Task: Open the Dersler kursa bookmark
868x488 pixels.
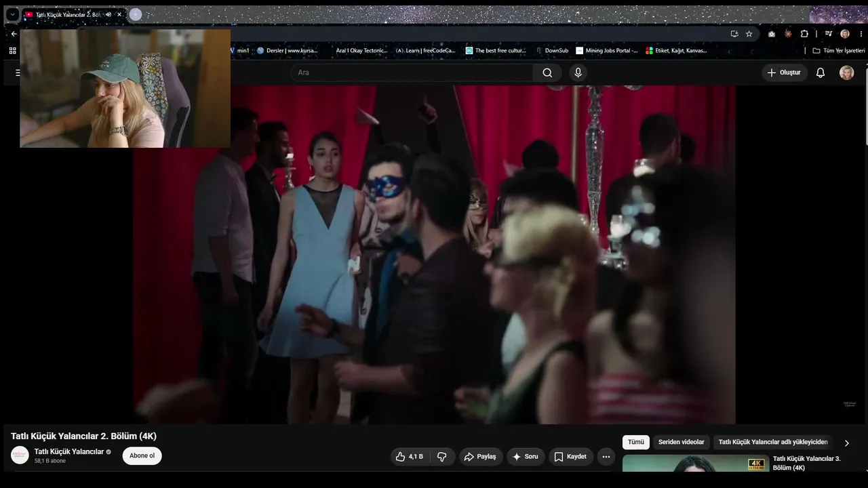Action: tap(288, 50)
